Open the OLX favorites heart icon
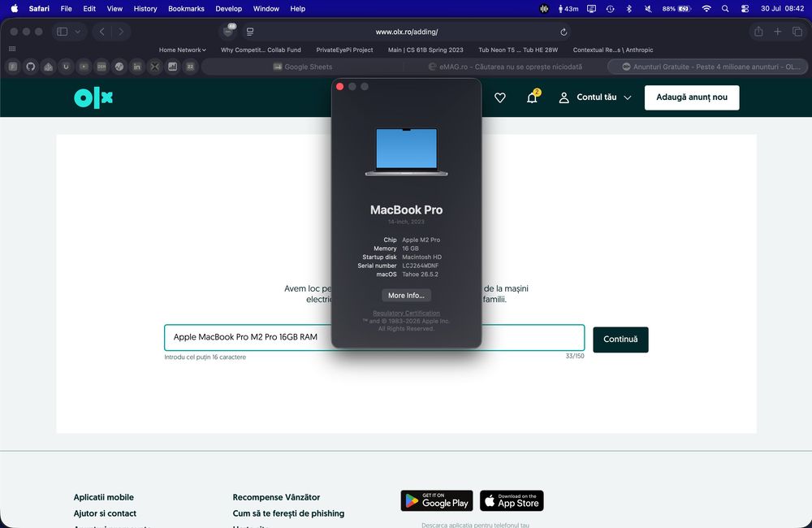The width and height of the screenshot is (812, 528). pos(499,97)
